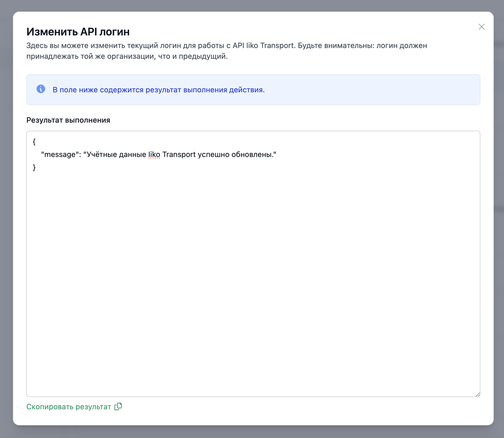Image resolution: width=504 pixels, height=438 pixels.
Task: Click the dimmed backdrop below the dialog
Action: click(x=252, y=432)
